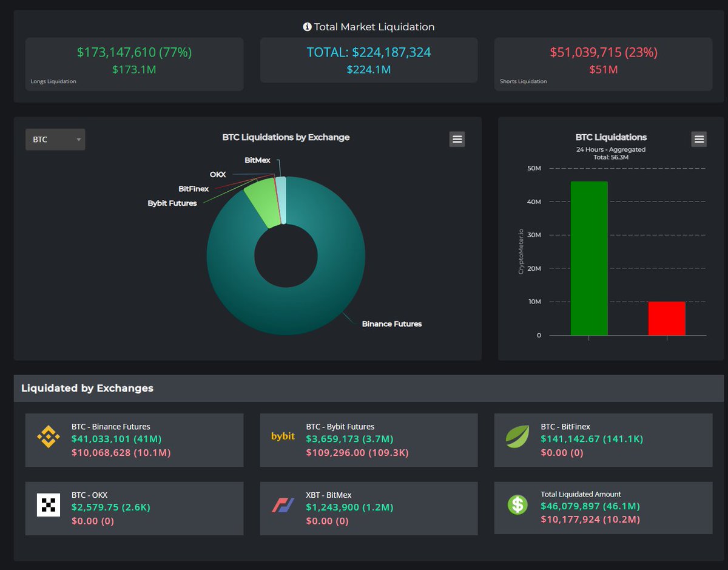Screen dimensions: 728x570
Task: Click total shorts value $10,177,924 (10.2M)
Action: (x=590, y=520)
